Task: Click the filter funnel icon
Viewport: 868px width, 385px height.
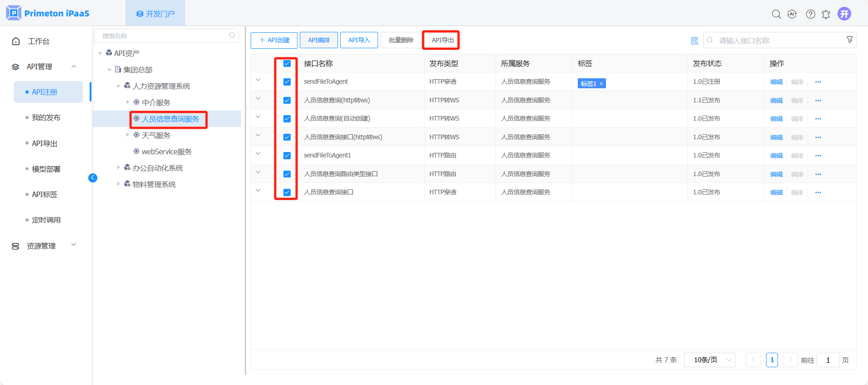Action: coord(849,40)
